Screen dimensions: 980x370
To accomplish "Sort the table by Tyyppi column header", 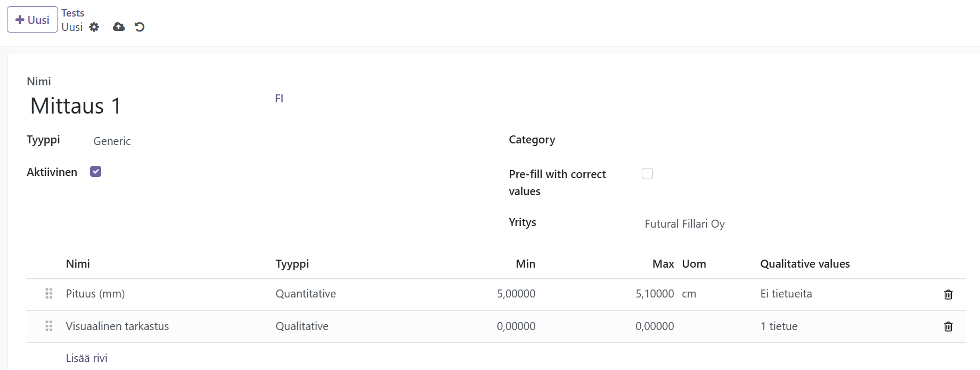I will tap(292, 264).
